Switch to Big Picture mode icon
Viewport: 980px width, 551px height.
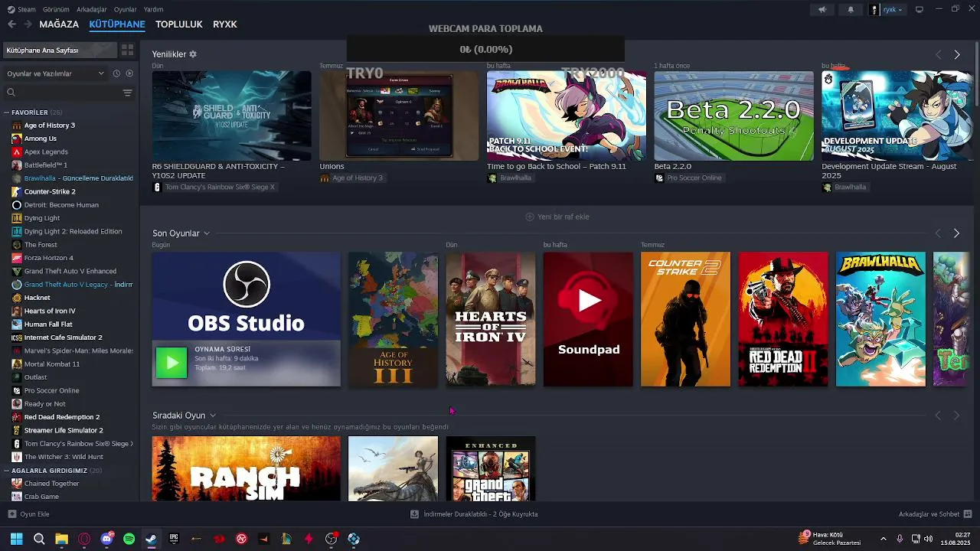pyautogui.click(x=920, y=9)
